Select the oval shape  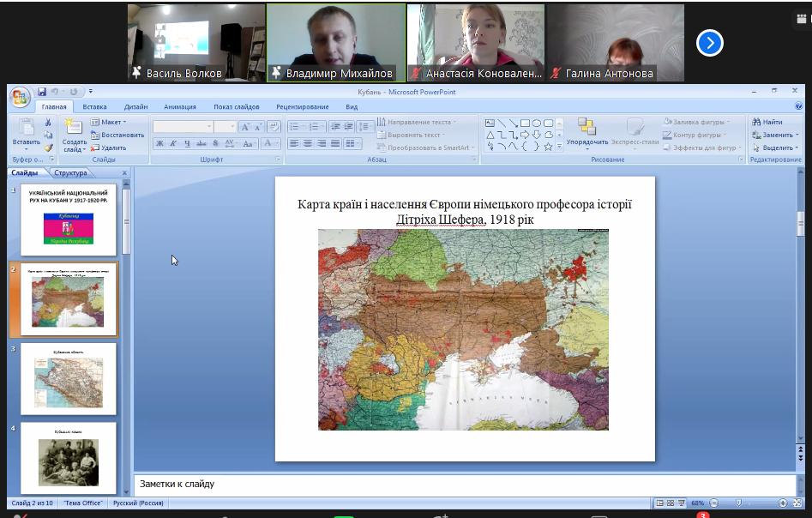pos(537,123)
